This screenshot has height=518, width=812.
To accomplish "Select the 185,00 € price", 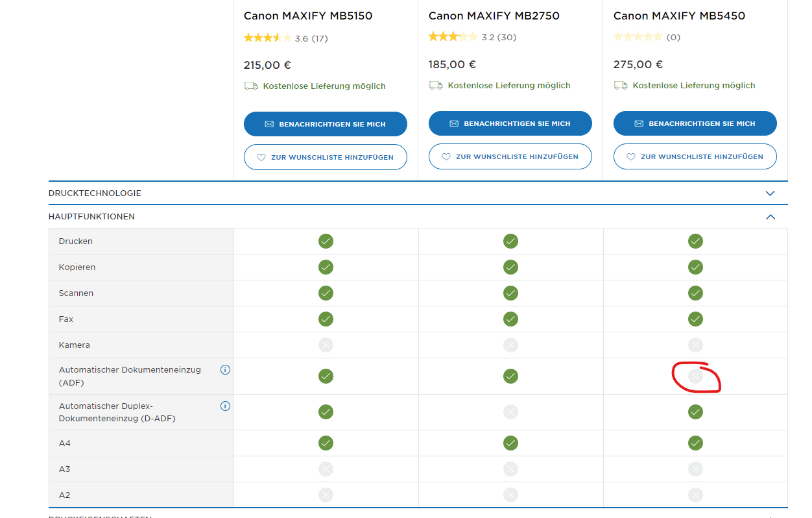I will (x=453, y=65).
